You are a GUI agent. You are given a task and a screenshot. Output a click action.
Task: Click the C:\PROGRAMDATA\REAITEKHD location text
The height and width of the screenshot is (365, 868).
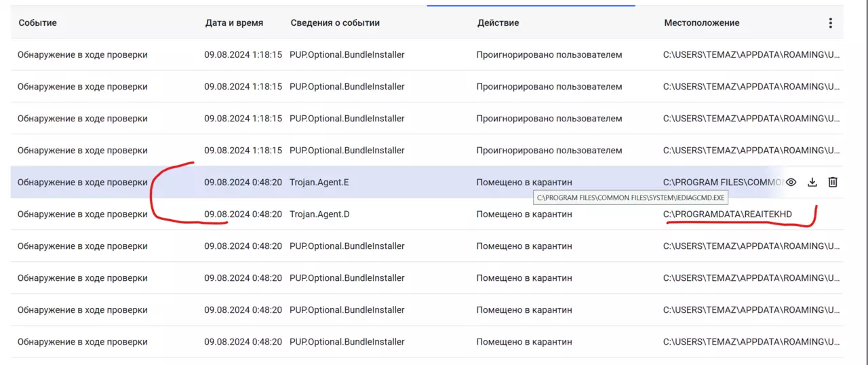coord(728,214)
